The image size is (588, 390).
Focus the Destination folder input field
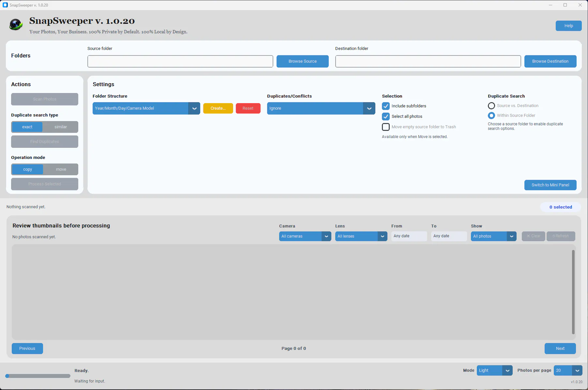tap(428, 61)
